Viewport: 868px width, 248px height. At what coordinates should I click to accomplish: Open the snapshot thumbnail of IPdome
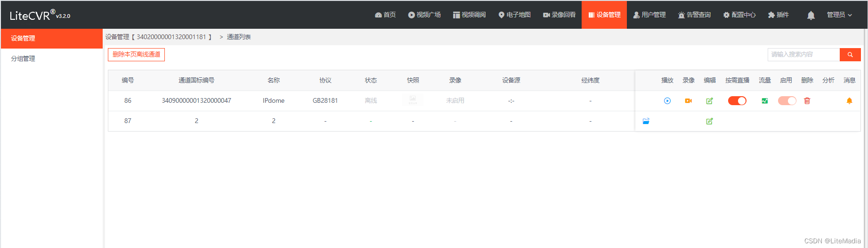(413, 100)
